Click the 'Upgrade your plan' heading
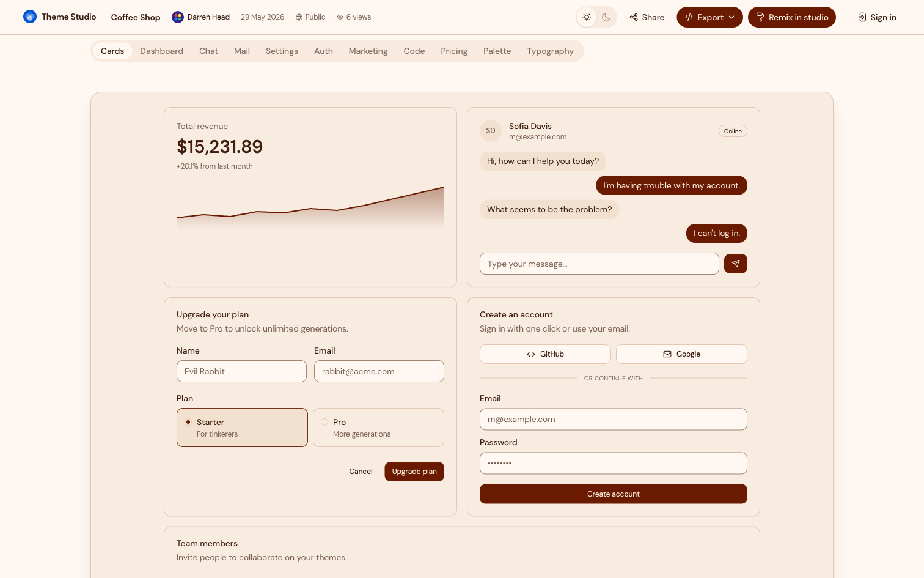This screenshot has width=924, height=578. click(x=213, y=314)
